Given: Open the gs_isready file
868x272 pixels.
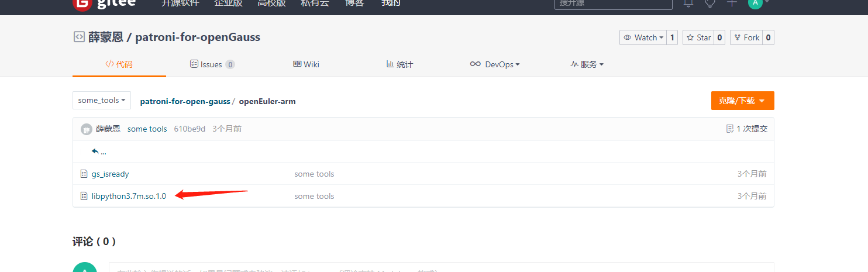Looking at the screenshot, I should click(x=111, y=174).
